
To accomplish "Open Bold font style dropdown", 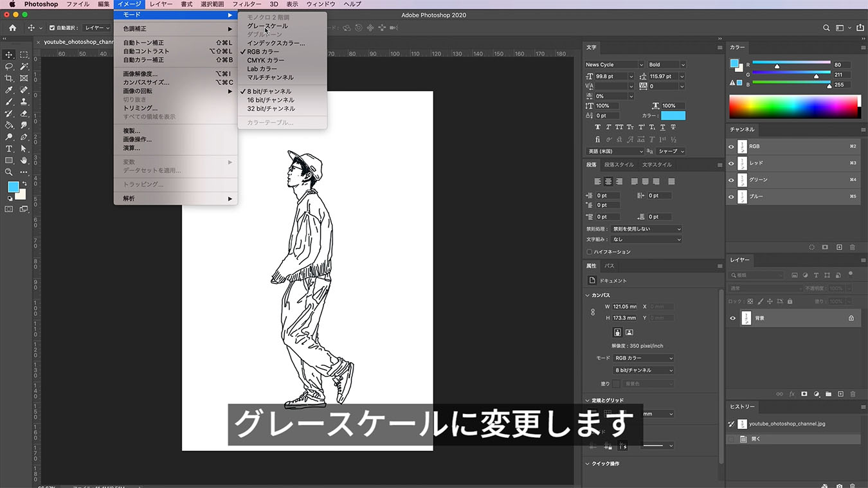I will (667, 64).
